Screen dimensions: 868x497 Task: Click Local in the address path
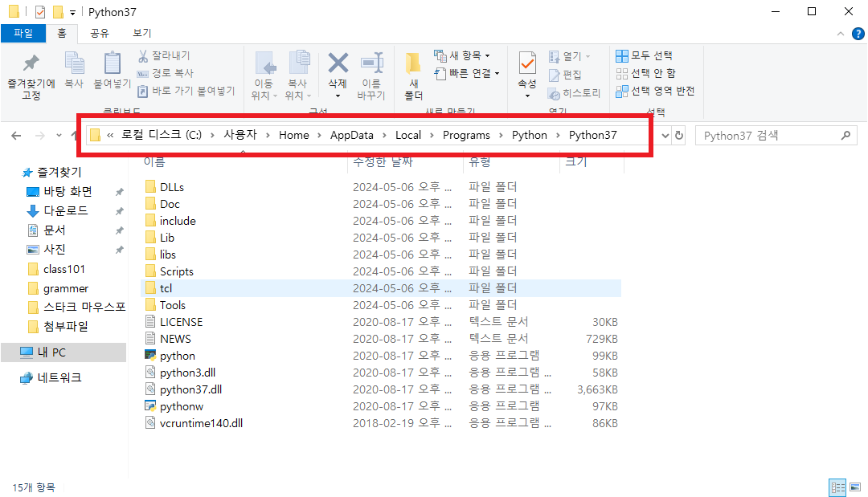408,136
